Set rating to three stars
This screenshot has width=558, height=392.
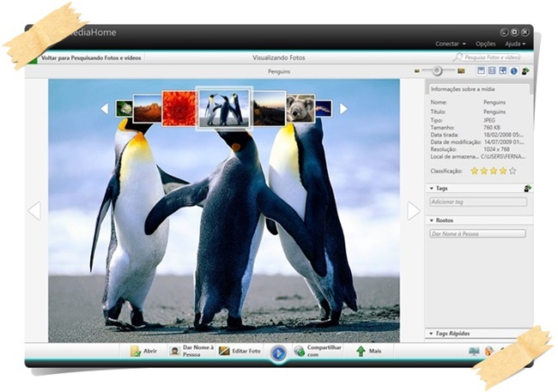click(x=494, y=171)
